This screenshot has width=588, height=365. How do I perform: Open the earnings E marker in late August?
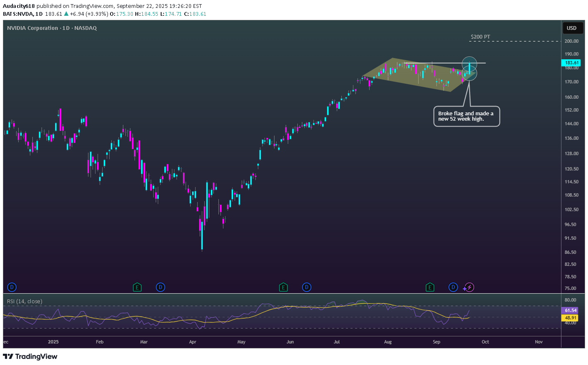(x=430, y=287)
